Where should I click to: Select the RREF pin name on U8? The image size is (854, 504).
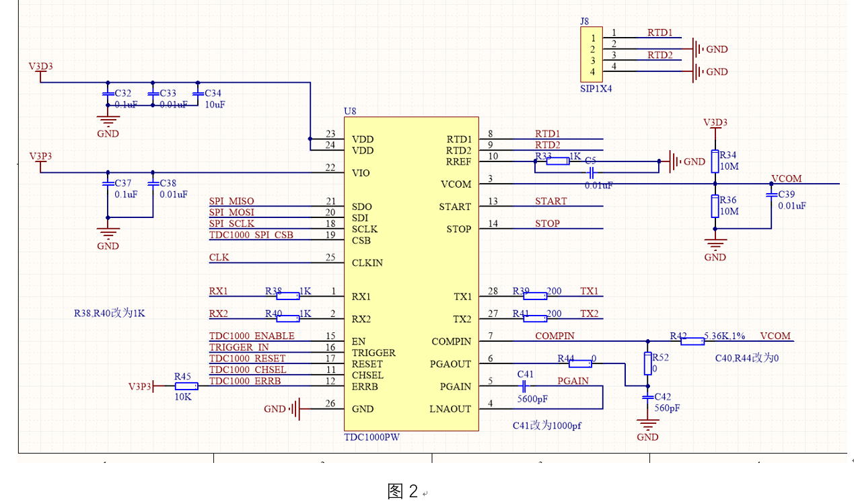[459, 161]
